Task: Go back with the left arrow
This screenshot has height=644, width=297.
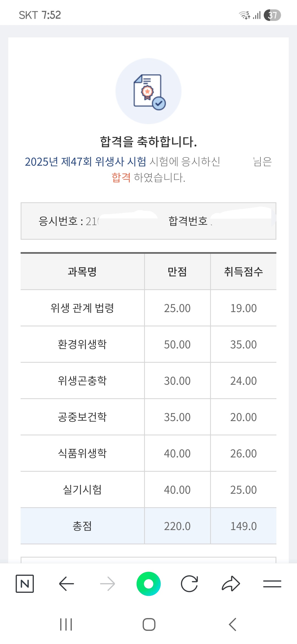Action: pyautogui.click(x=66, y=584)
